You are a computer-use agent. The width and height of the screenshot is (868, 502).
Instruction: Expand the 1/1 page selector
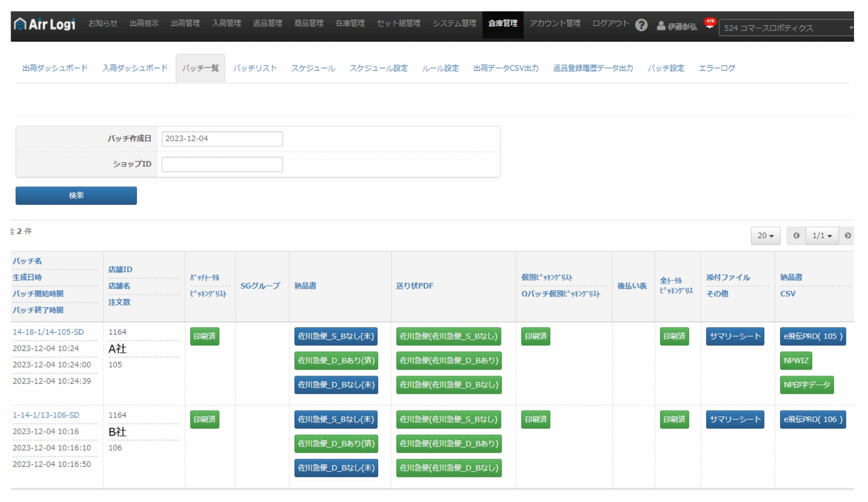pos(822,236)
